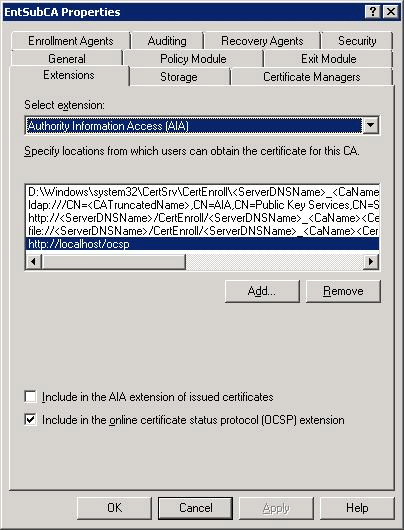Screen dimensions: 404x530
Task: Click the question mark help icon in title bar
Action: (x=373, y=12)
